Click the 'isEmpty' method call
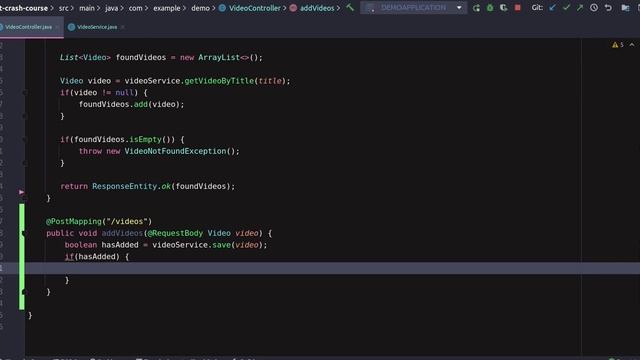640x360 pixels. [x=145, y=140]
